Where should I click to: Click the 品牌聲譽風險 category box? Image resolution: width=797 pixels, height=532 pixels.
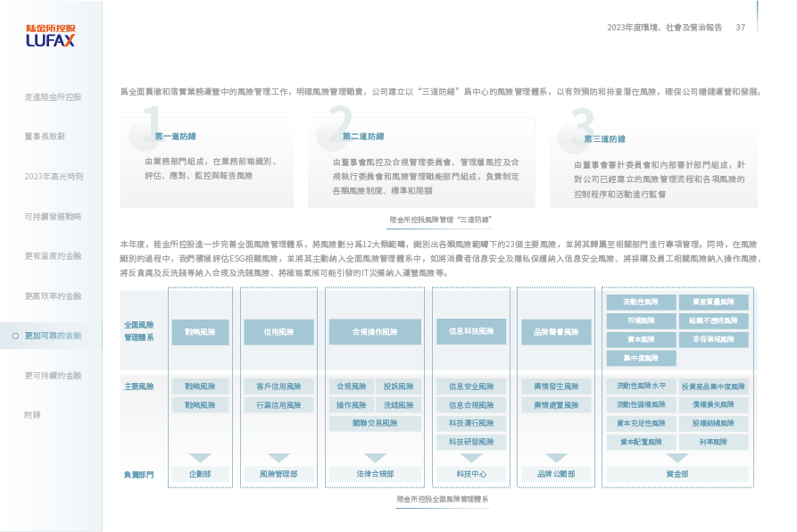[557, 332]
